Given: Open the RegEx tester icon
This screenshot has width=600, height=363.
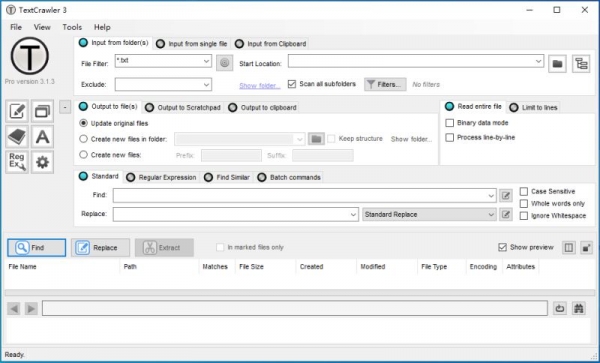Looking at the screenshot, I should pyautogui.click(x=17, y=162).
